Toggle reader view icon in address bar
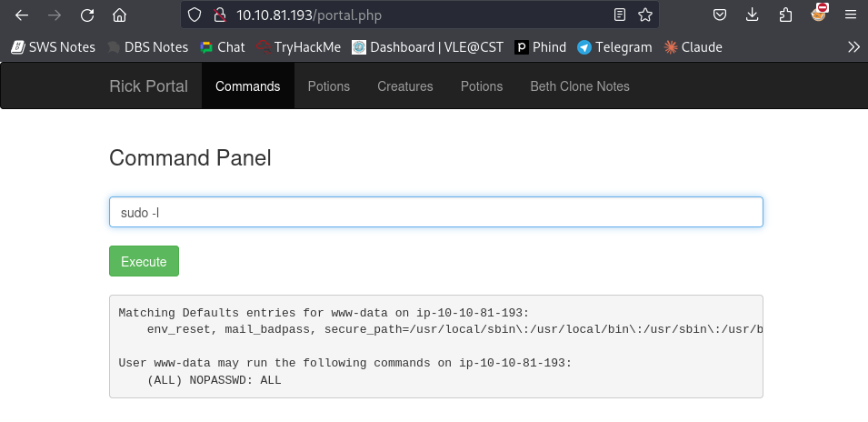 [x=620, y=15]
